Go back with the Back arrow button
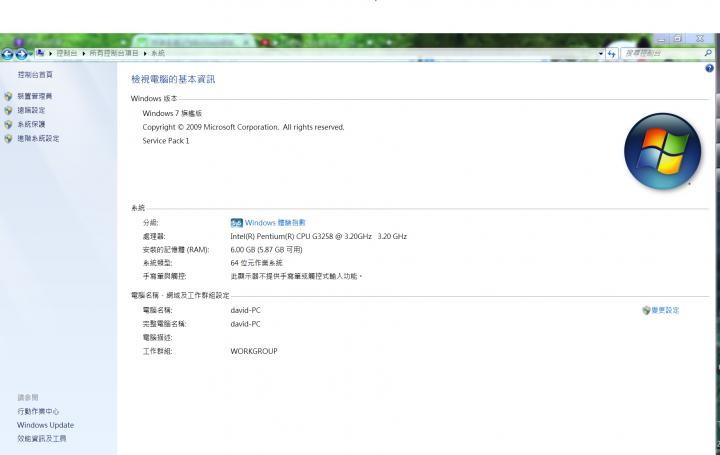 tap(7, 54)
